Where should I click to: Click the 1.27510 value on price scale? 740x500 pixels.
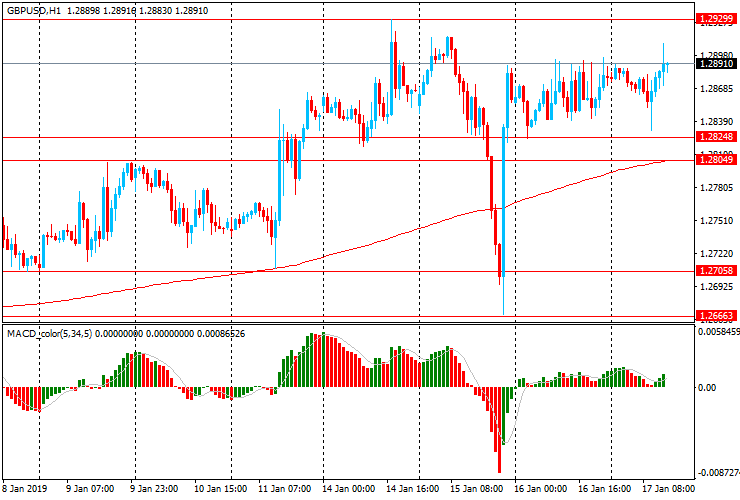tap(717, 220)
